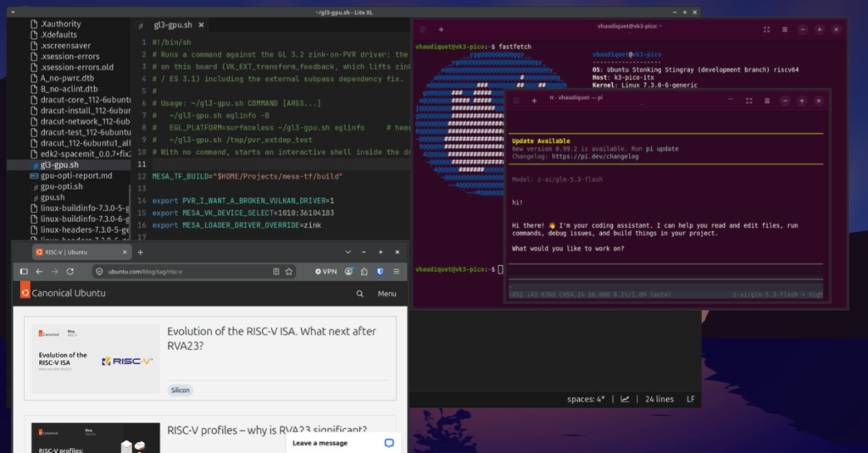868x453 pixels.
Task: Toggle the browser sidebar panel icon
Action: coord(24,272)
